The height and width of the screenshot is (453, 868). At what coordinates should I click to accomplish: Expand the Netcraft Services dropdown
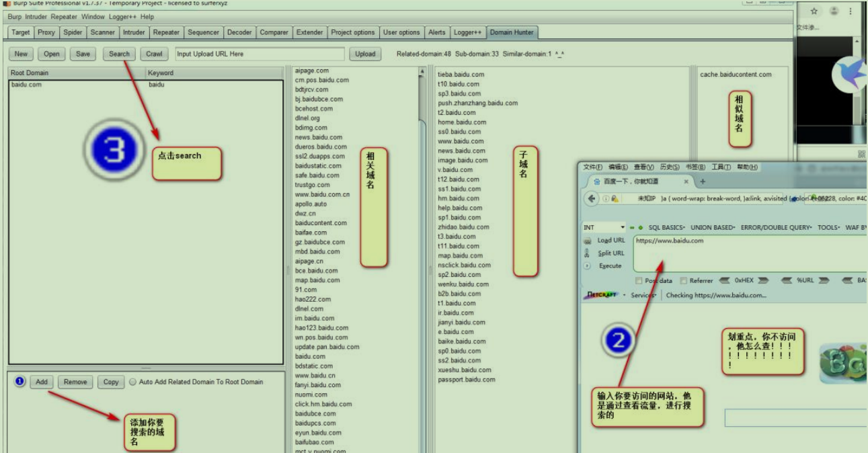coord(644,295)
